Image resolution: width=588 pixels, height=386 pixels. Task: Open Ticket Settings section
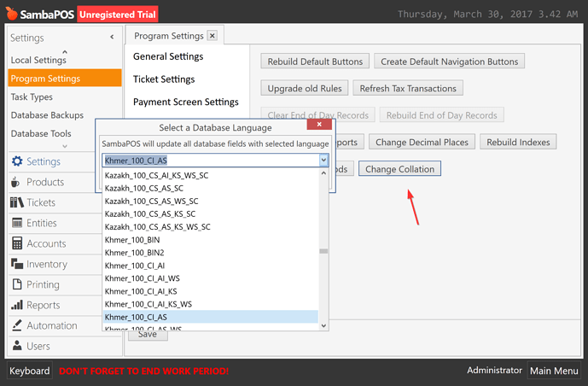(x=164, y=79)
